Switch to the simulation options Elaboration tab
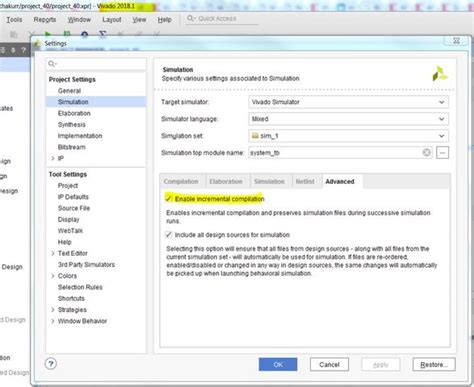This screenshot has height=387, width=474. pos(226,182)
